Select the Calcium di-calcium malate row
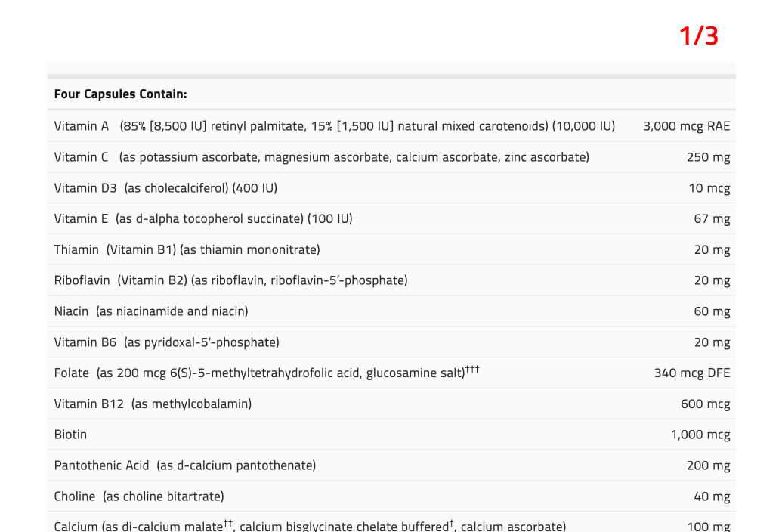Screen dimensions: 782x532 (x=391, y=522)
